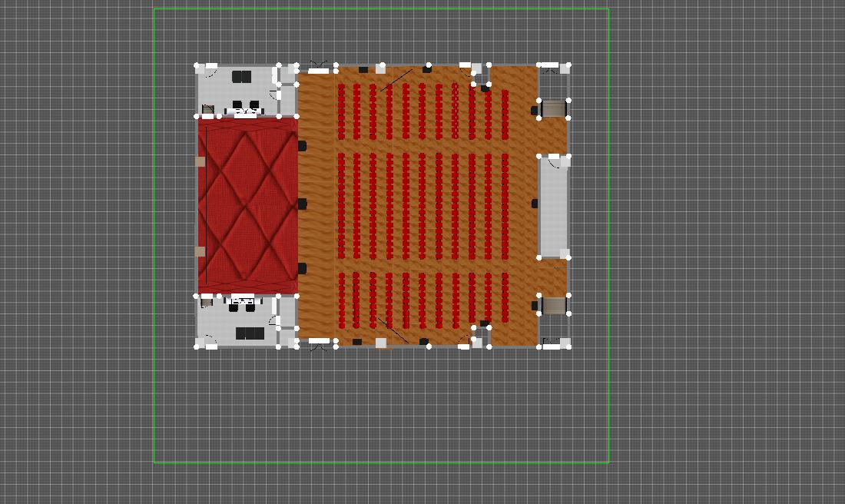Click the wooden aisle between stage and seats

point(316,206)
